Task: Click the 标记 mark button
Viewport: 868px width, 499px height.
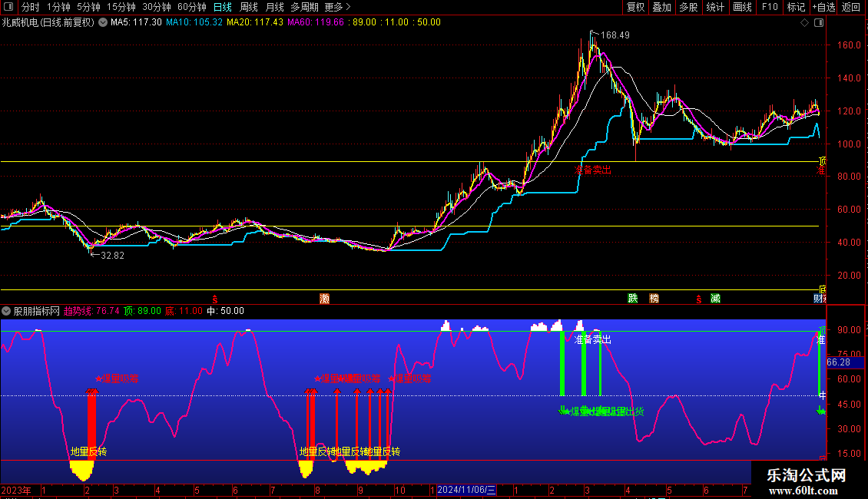Action: [796, 7]
